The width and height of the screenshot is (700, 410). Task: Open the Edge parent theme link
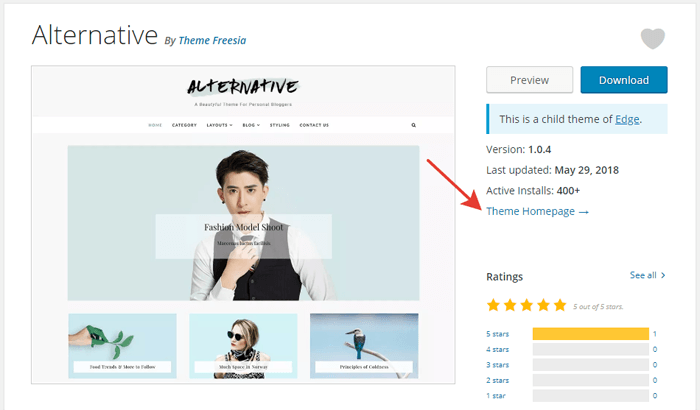coord(627,119)
